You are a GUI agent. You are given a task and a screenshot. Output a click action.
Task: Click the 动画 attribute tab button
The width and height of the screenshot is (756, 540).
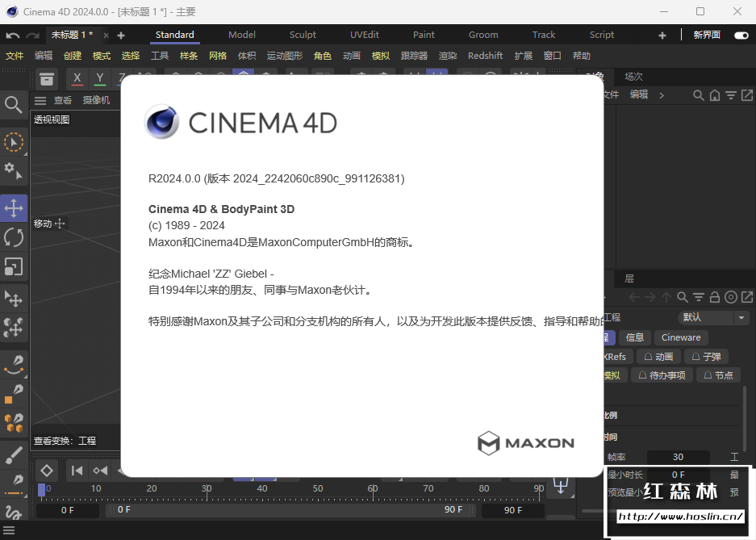point(658,357)
